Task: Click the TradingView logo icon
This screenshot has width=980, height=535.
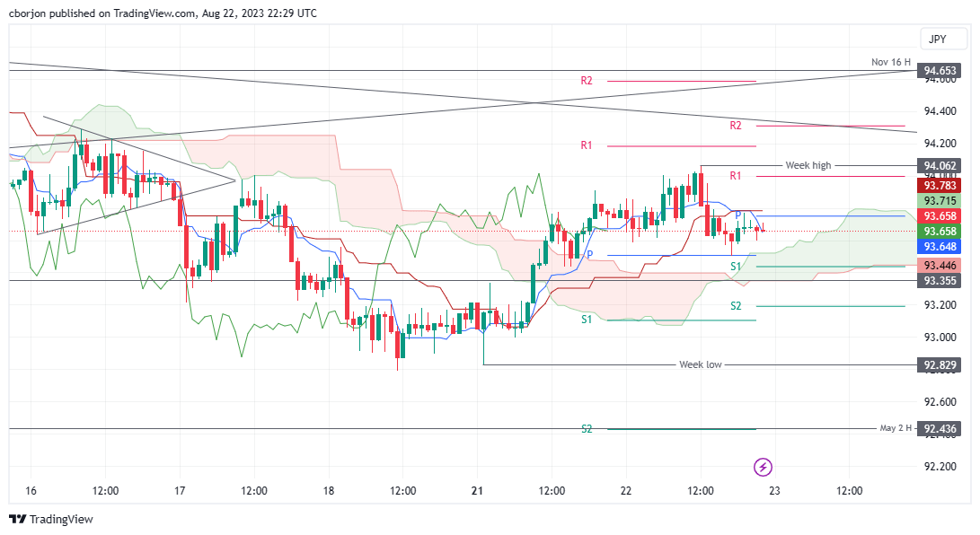Action: 17,519
